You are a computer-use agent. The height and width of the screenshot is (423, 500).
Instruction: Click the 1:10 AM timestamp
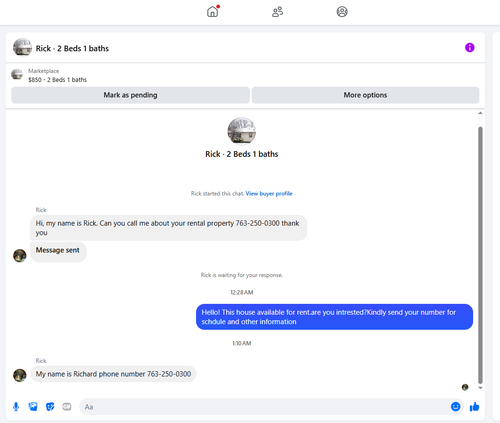tap(242, 343)
